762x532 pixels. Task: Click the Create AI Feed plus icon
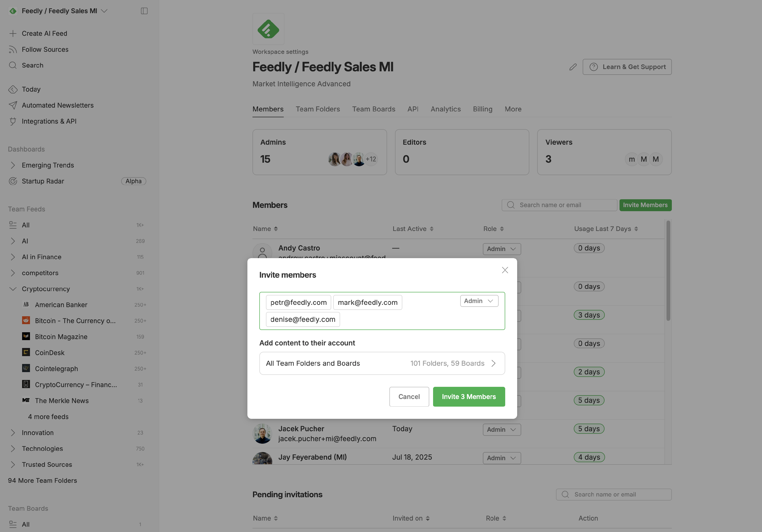(13, 34)
